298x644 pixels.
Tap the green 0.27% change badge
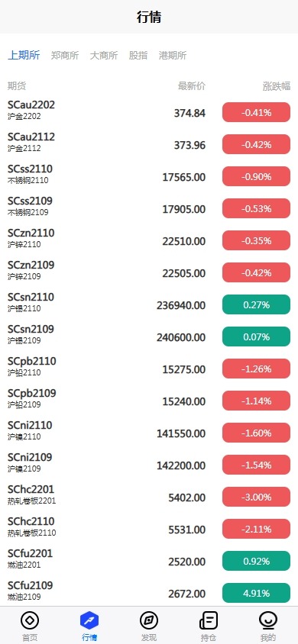click(x=257, y=304)
